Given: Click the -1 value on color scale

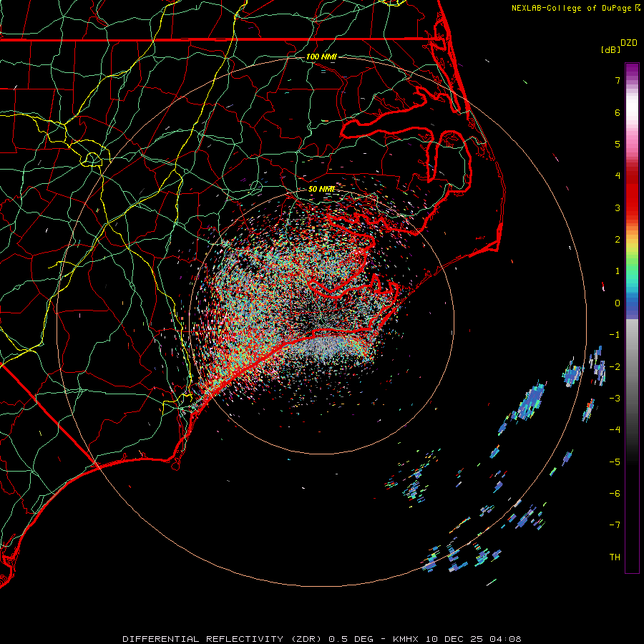Looking at the screenshot, I should coord(615,335).
